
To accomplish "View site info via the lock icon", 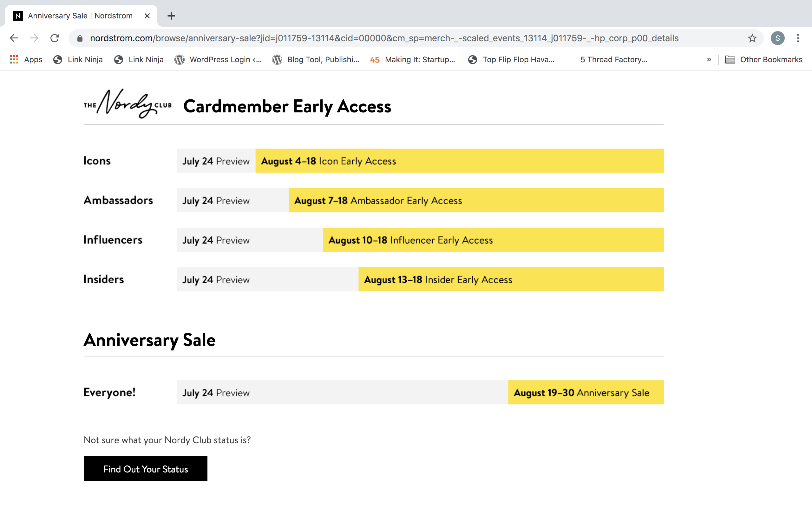I will 80,38.
